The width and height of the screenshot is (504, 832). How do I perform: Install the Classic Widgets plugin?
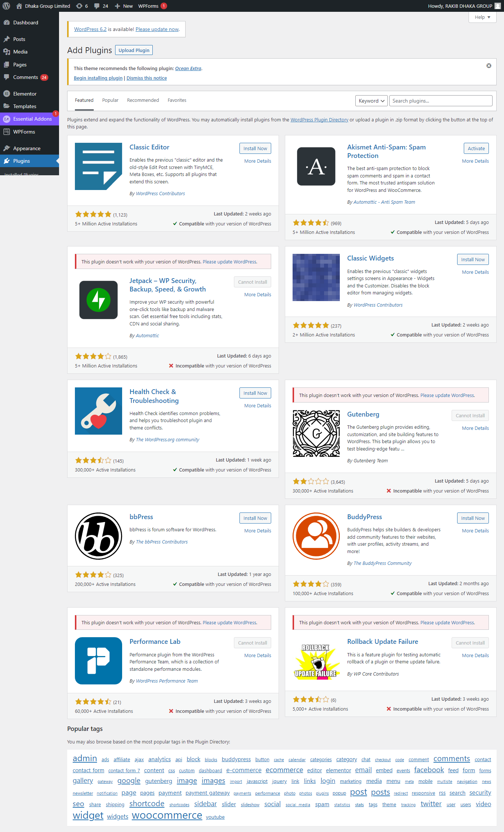473,259
